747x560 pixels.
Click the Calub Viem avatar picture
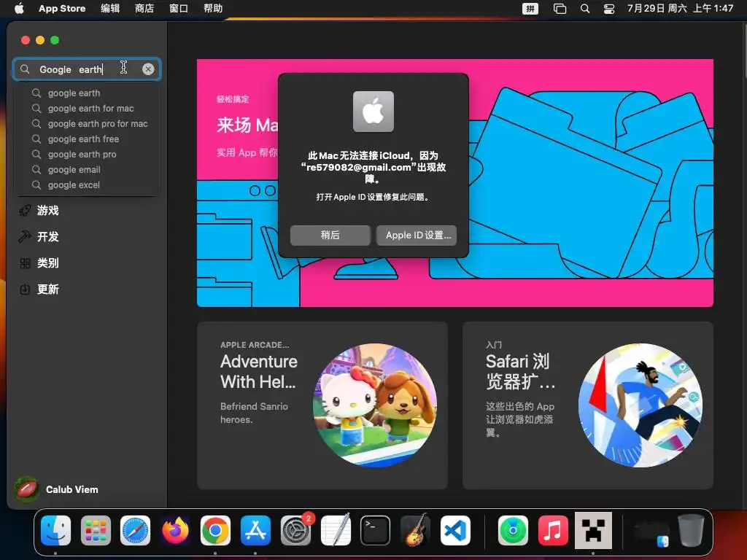tap(27, 489)
